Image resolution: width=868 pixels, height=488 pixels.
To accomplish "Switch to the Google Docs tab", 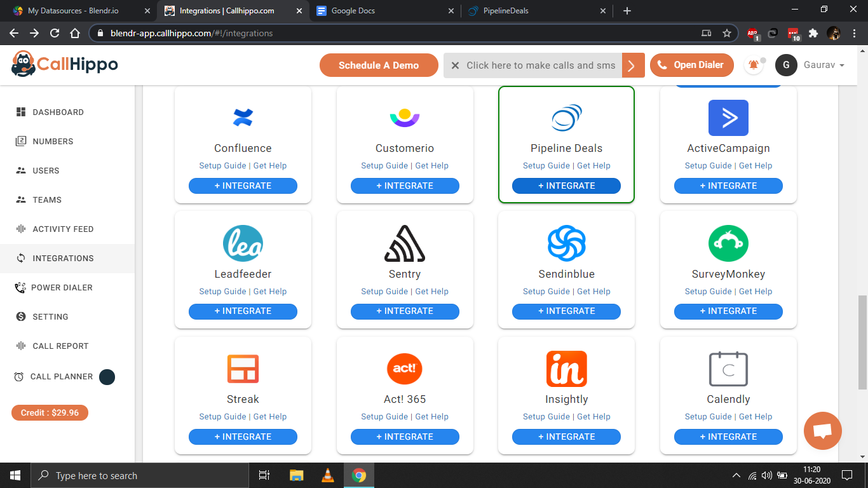I will pos(386,11).
